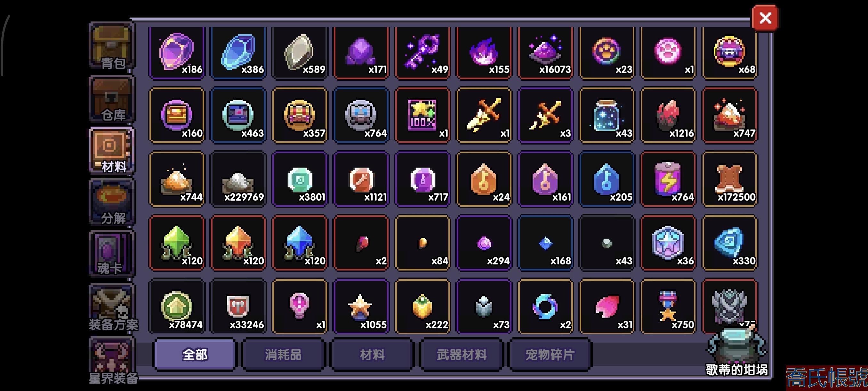Switch to the 武器材料 filter tab
The width and height of the screenshot is (868, 391).
(461, 354)
